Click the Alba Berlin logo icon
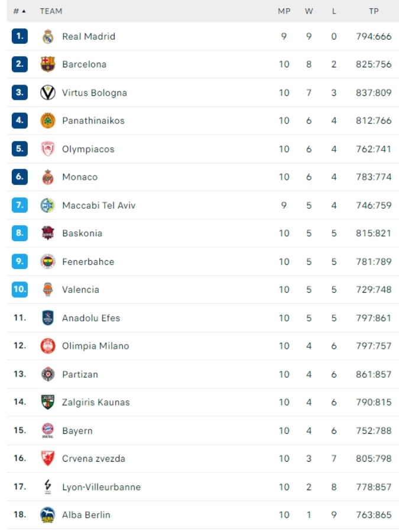The height and width of the screenshot is (532, 399). [48, 515]
